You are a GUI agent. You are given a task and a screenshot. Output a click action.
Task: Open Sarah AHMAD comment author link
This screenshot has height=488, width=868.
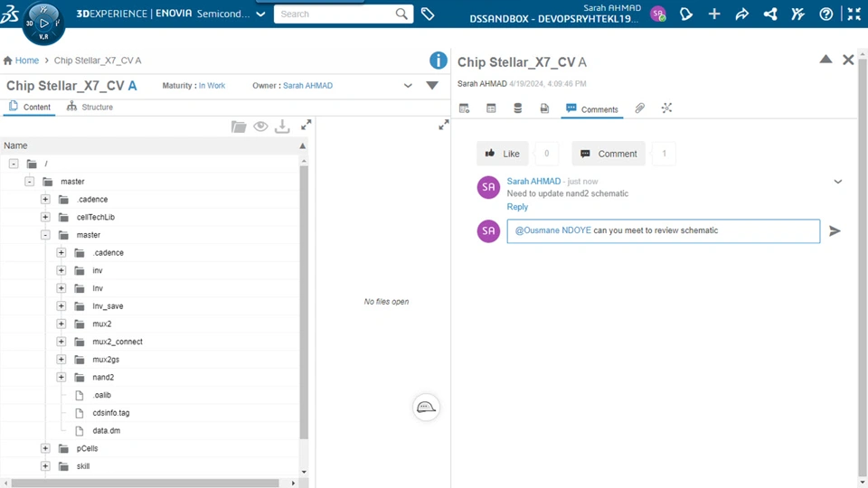tap(533, 181)
